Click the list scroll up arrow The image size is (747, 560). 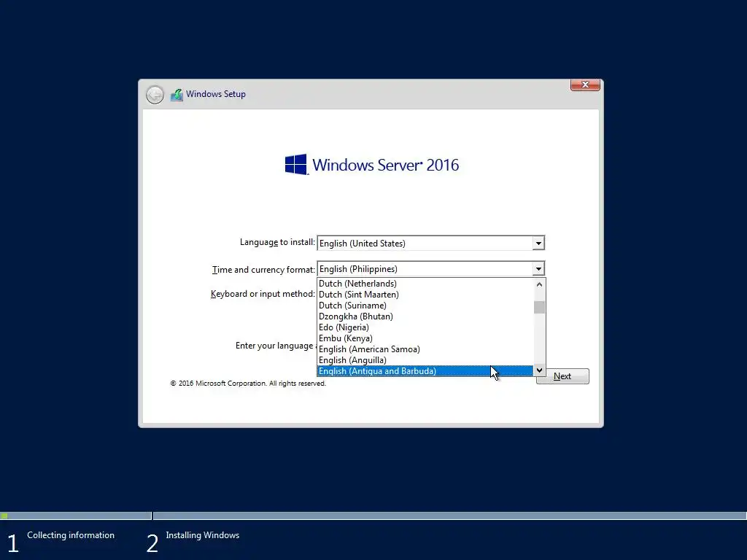click(539, 285)
